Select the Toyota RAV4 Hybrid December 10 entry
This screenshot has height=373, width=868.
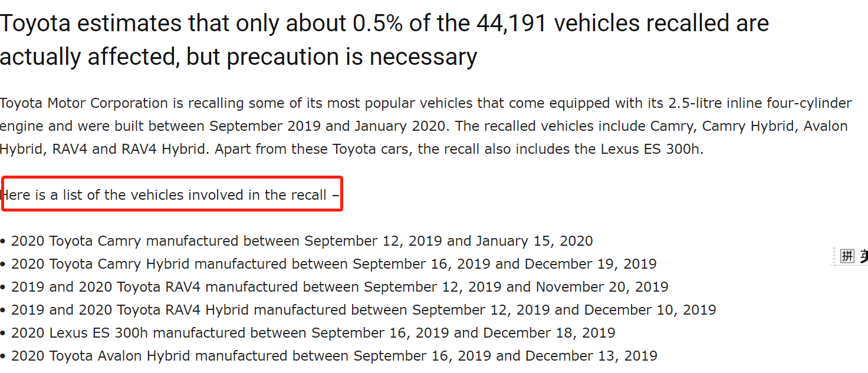pyautogui.click(x=358, y=310)
